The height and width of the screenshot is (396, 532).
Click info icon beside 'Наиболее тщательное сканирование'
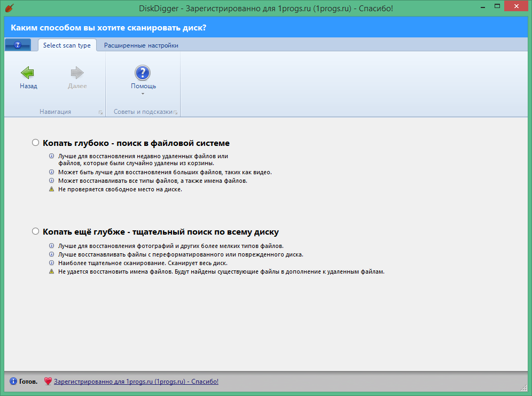point(52,263)
